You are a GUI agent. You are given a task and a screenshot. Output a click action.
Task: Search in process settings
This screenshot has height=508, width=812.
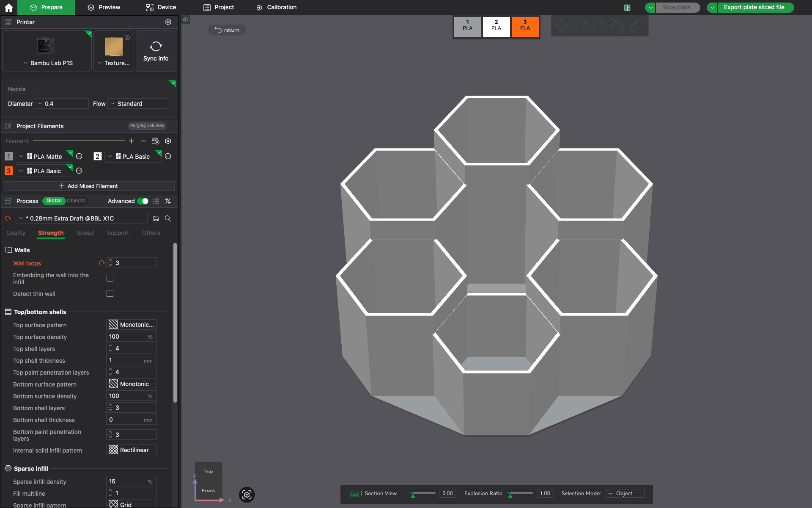[x=168, y=218]
